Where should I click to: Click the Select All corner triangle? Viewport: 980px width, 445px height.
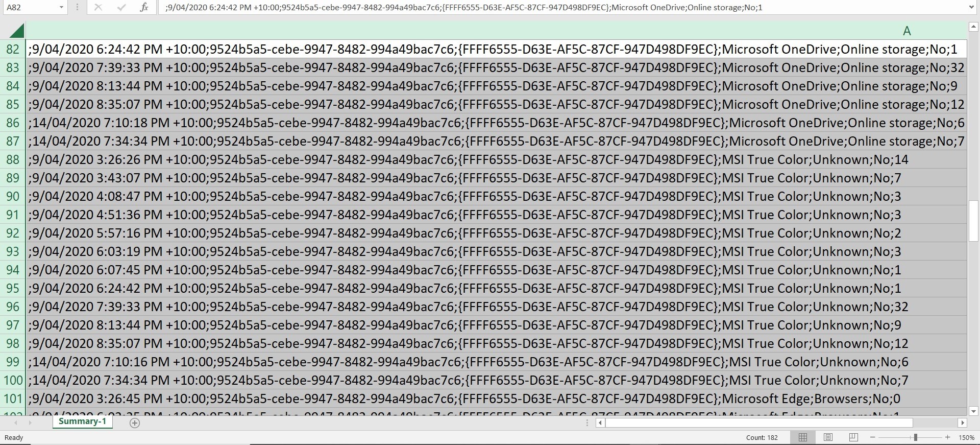coord(16,31)
